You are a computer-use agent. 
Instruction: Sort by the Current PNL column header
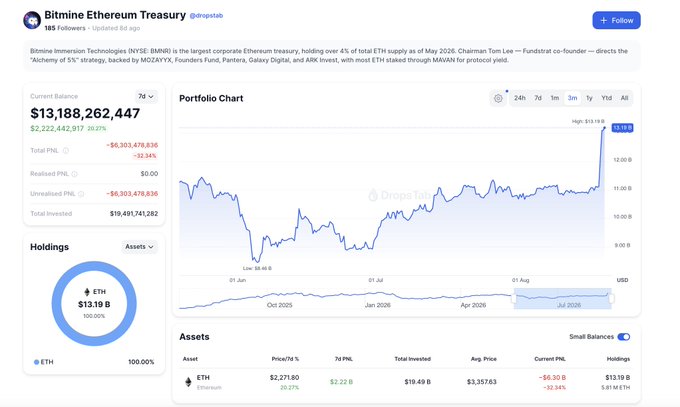click(x=549, y=359)
